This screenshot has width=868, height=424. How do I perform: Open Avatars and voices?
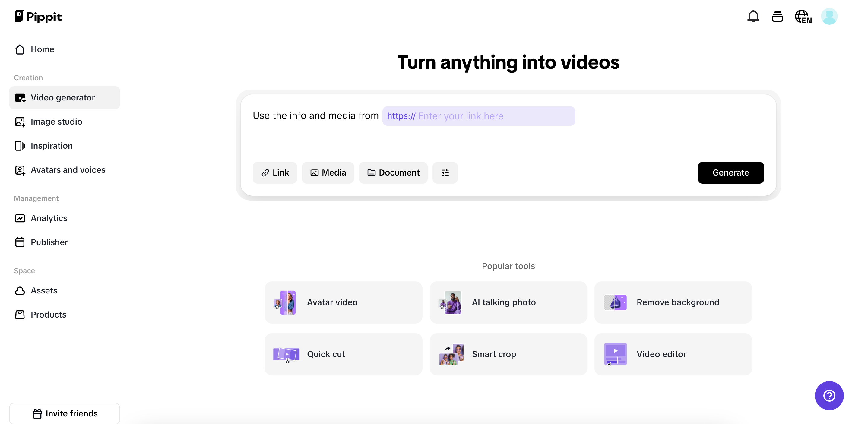pyautogui.click(x=68, y=170)
